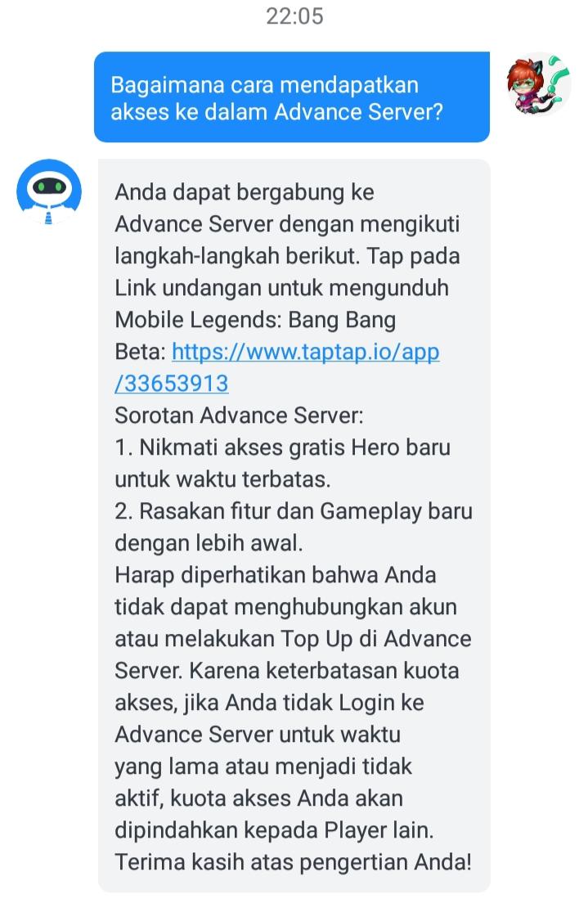Tap the word "Beta:" before the link
The width and height of the screenshot is (588, 899).
[141, 352]
